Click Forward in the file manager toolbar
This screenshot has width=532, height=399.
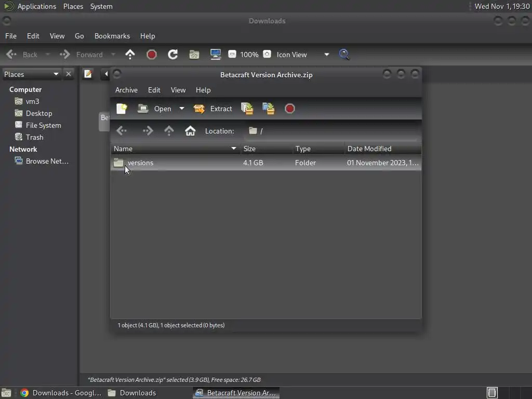click(82, 55)
